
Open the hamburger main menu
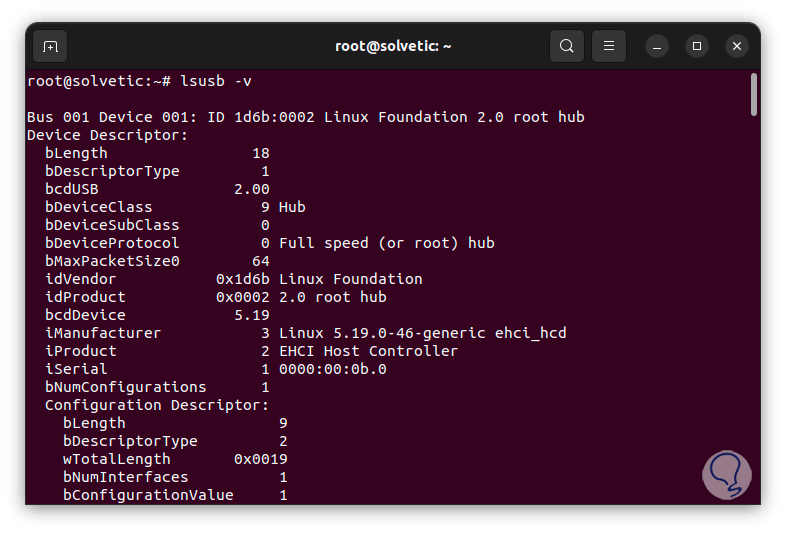click(608, 46)
